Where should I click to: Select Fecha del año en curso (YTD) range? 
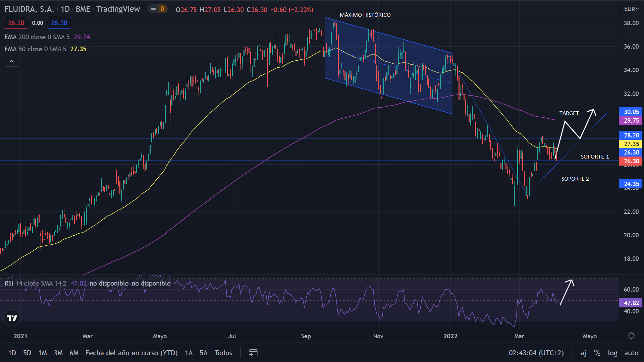tap(131, 353)
